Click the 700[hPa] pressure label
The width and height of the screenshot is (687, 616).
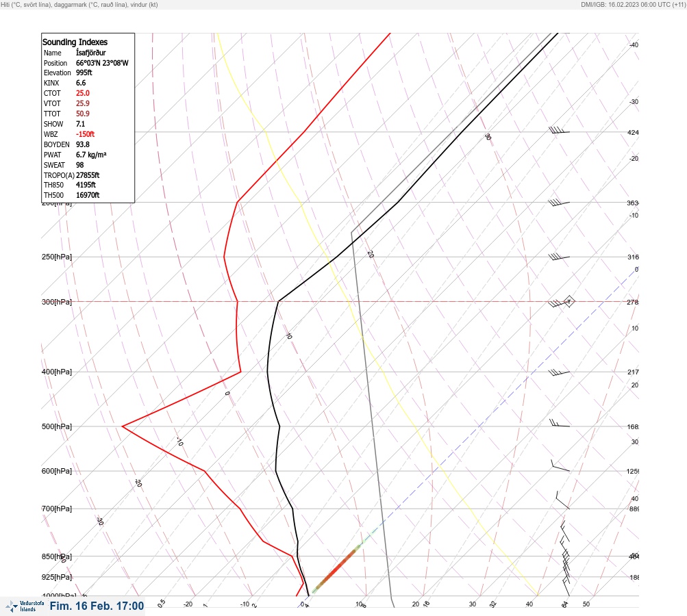point(57,509)
